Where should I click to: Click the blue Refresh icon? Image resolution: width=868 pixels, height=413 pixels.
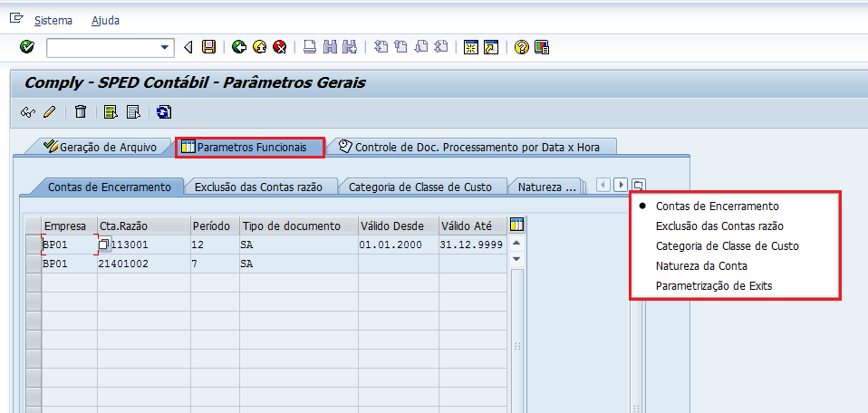163,112
